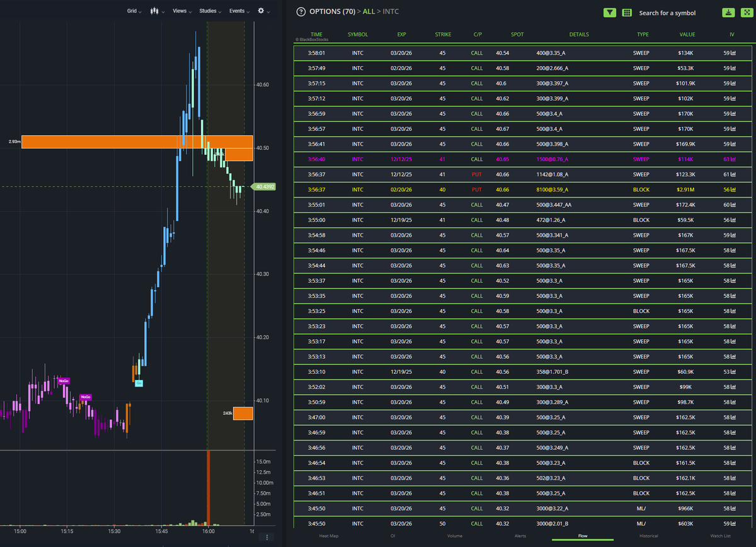Expand the Grid dropdown menu
The image size is (756, 547).
(134, 11)
